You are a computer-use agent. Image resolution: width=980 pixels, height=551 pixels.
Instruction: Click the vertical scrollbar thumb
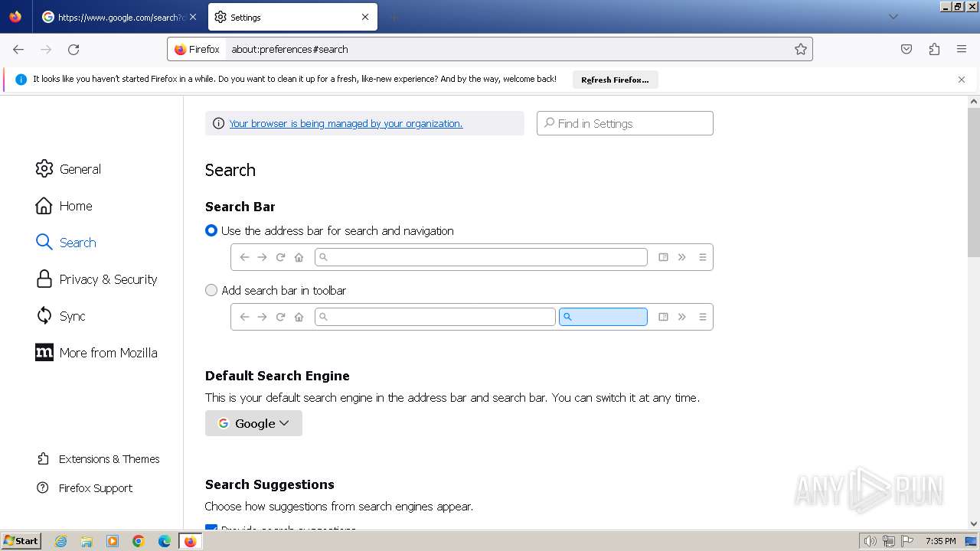pos(974,182)
